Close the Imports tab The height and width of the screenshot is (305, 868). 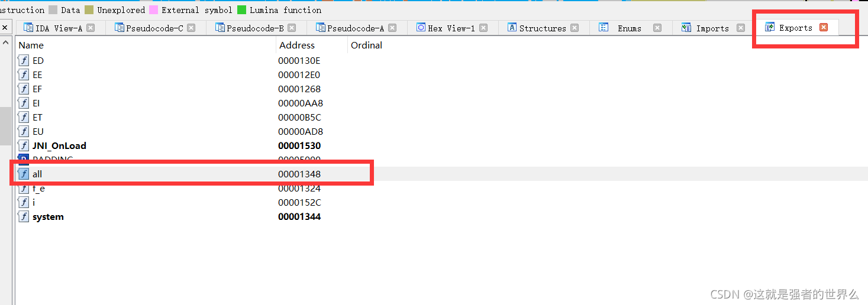pos(741,28)
